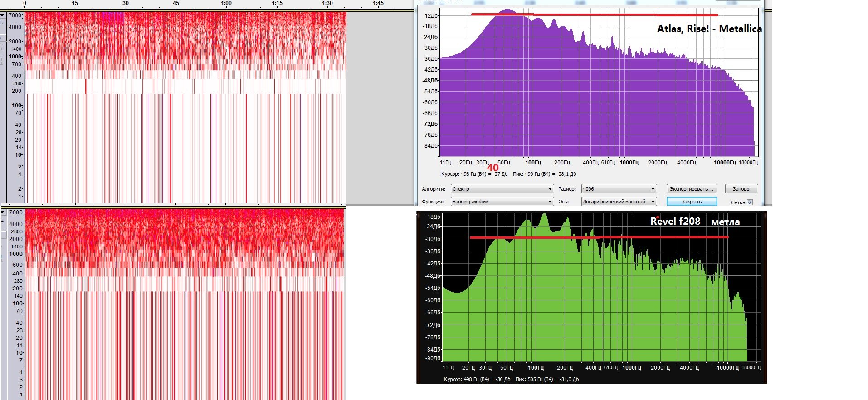Click 1000 on the lower spectrogram frequency scale
This screenshot has height=400, width=868.
point(16,254)
